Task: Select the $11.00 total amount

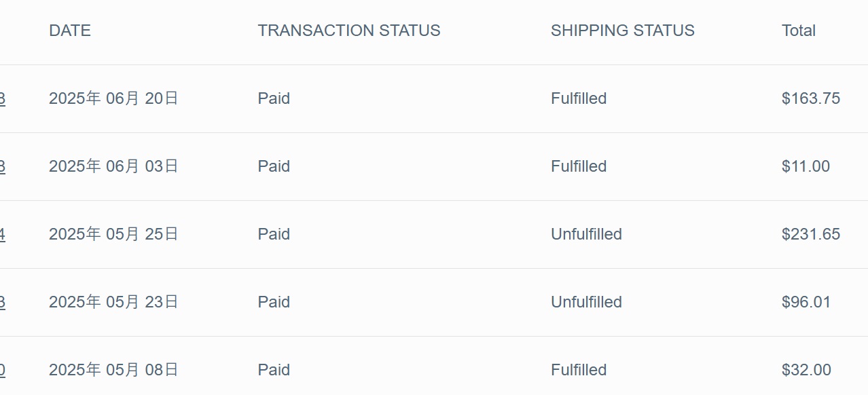Action: tap(806, 166)
